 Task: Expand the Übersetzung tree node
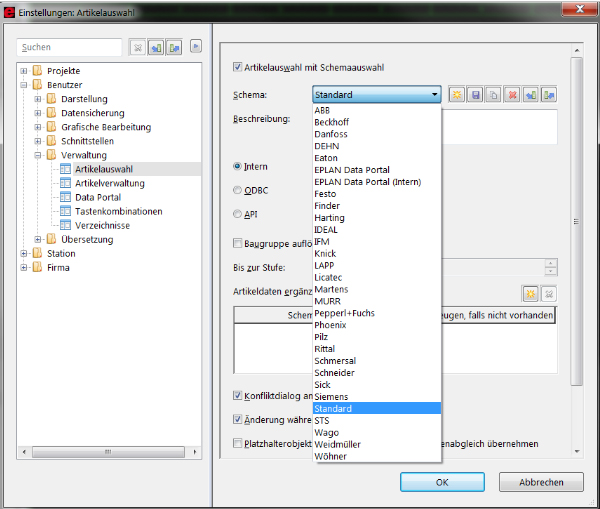(38, 240)
